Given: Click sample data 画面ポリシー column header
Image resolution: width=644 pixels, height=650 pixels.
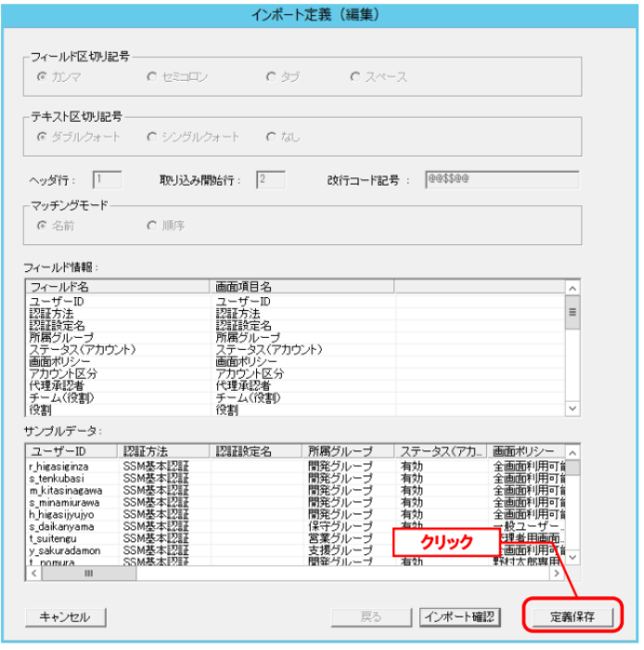Looking at the screenshot, I should [526, 451].
